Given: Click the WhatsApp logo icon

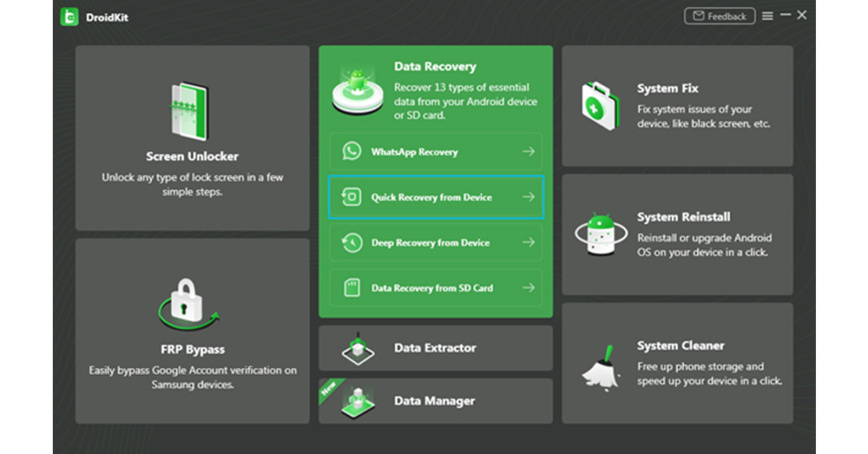Looking at the screenshot, I should pos(351,151).
